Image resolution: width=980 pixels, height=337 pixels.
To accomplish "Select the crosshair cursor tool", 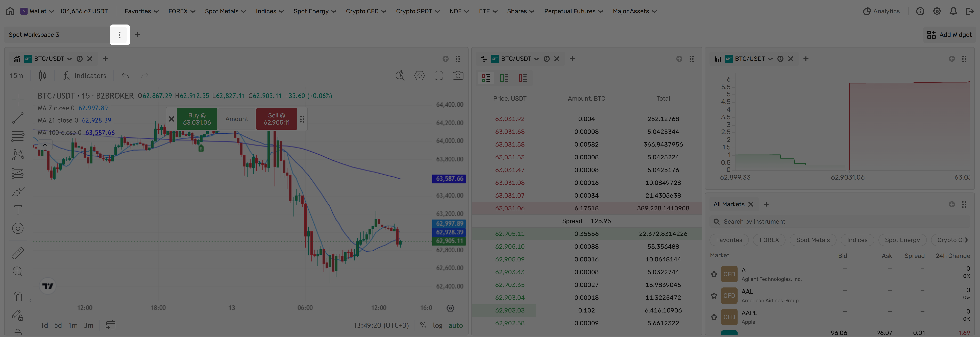I will [x=18, y=100].
